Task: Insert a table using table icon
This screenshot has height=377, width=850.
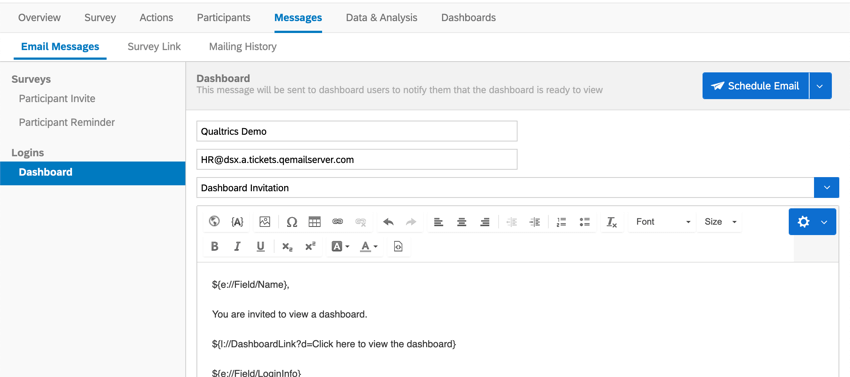Action: point(314,221)
